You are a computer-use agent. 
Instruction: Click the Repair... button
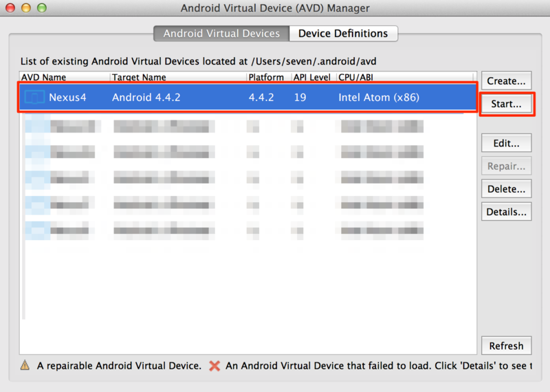click(x=506, y=166)
